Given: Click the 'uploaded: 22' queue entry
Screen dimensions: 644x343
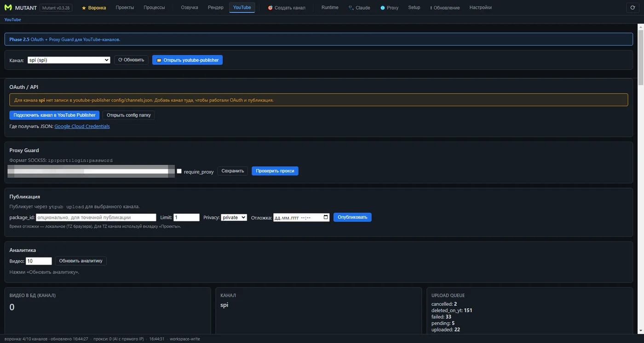Looking at the screenshot, I should [446, 330].
